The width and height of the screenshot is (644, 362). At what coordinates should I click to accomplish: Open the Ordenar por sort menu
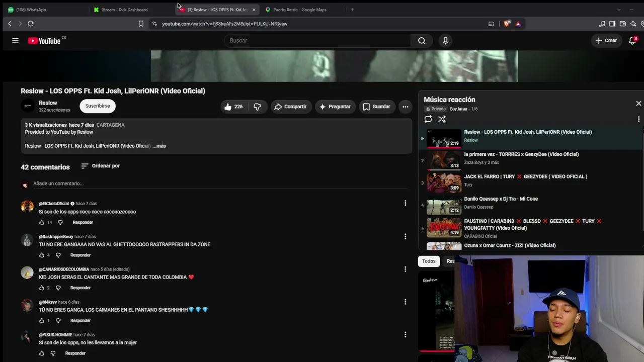click(100, 166)
